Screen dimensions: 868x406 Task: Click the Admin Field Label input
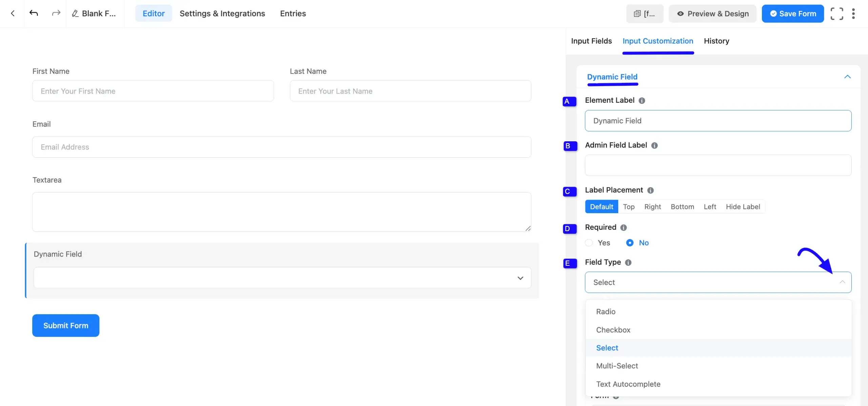pos(718,165)
